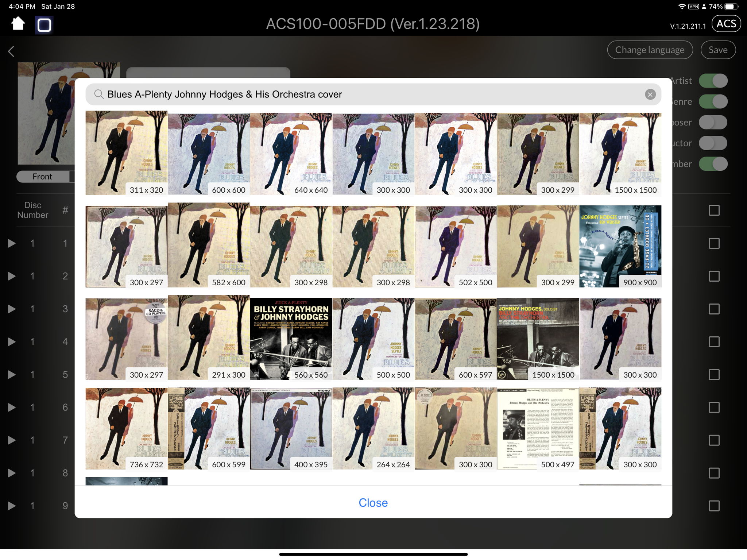747x560 pixels.
Task: Choose the 600 x 597 cover image
Action: coord(456,339)
